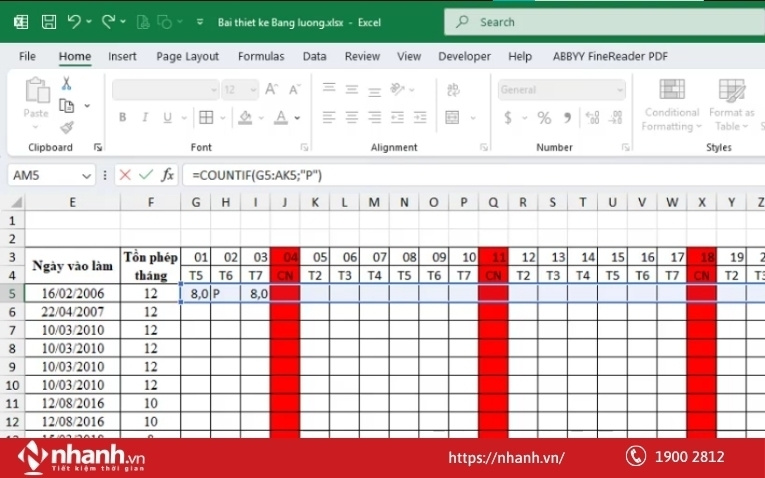Click the Insert Function fx icon
765x478 pixels.
167,175
